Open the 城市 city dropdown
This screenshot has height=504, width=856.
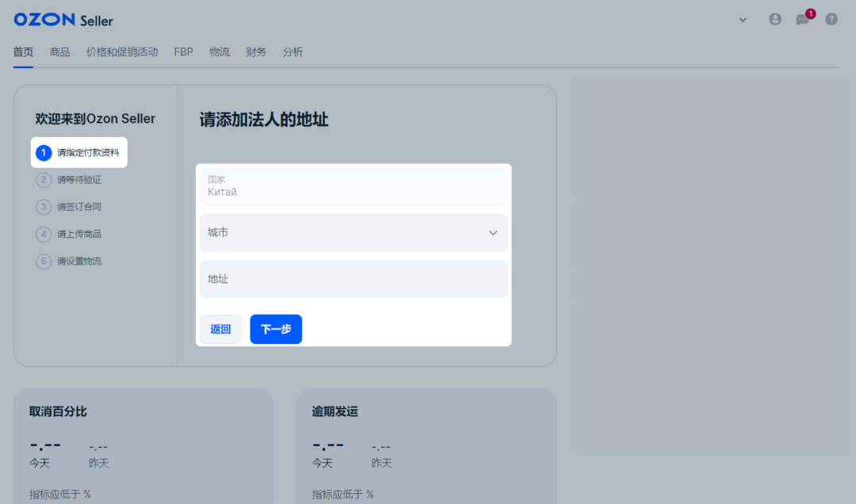(x=353, y=233)
